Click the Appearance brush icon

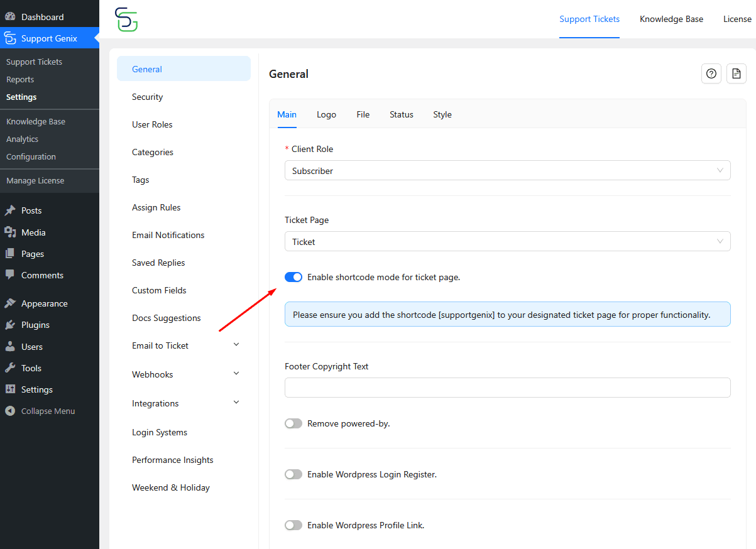pyautogui.click(x=10, y=303)
